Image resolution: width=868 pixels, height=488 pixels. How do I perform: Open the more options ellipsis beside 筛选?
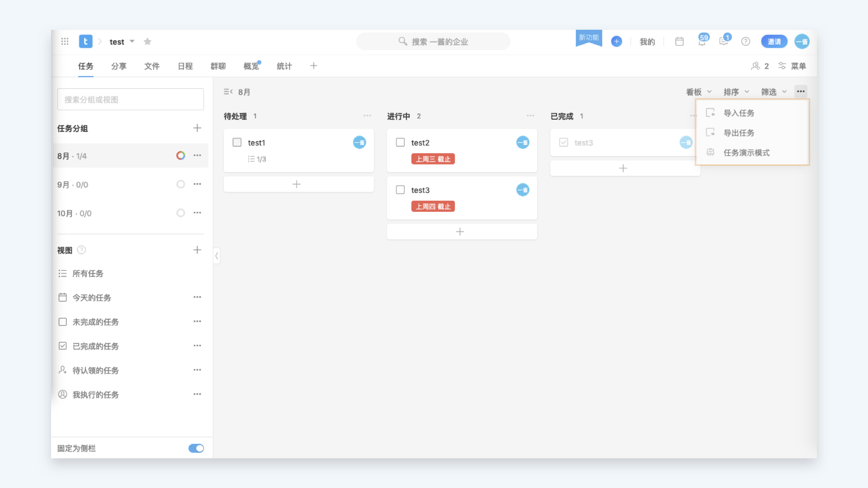[801, 92]
